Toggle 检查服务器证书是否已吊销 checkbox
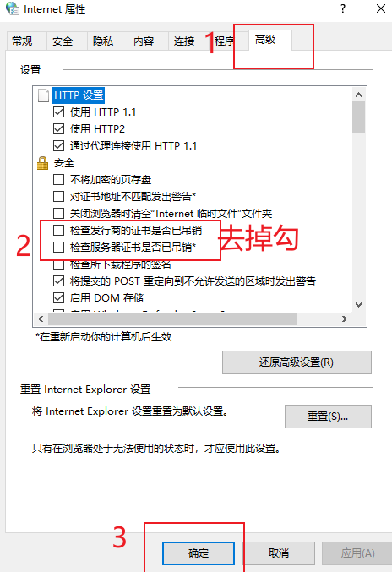 (x=58, y=247)
